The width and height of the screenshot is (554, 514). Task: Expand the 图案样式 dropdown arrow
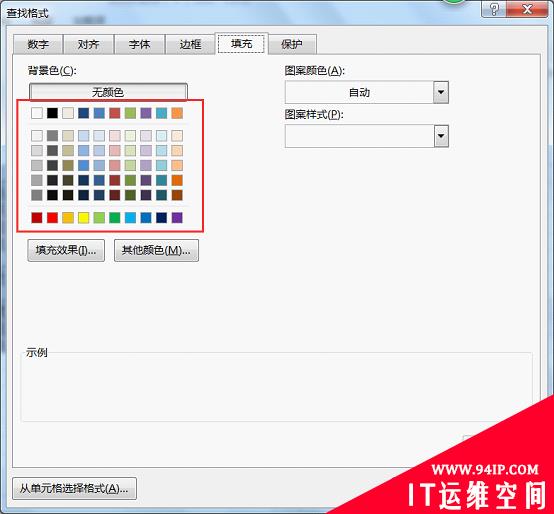[x=441, y=136]
